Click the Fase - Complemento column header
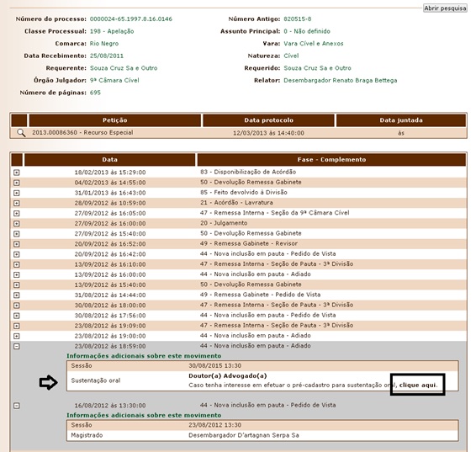The width and height of the screenshot is (476, 452). point(331,160)
